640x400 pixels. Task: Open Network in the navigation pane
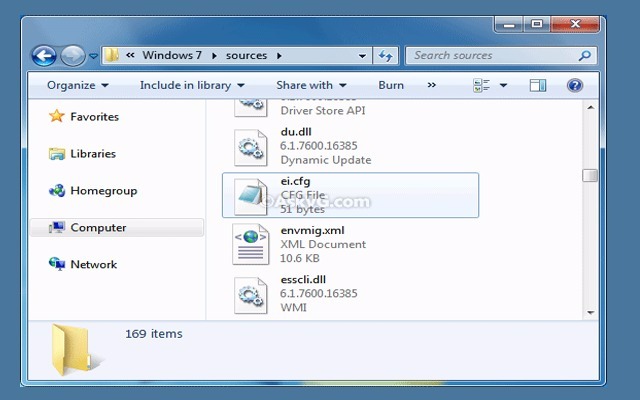[93, 265]
